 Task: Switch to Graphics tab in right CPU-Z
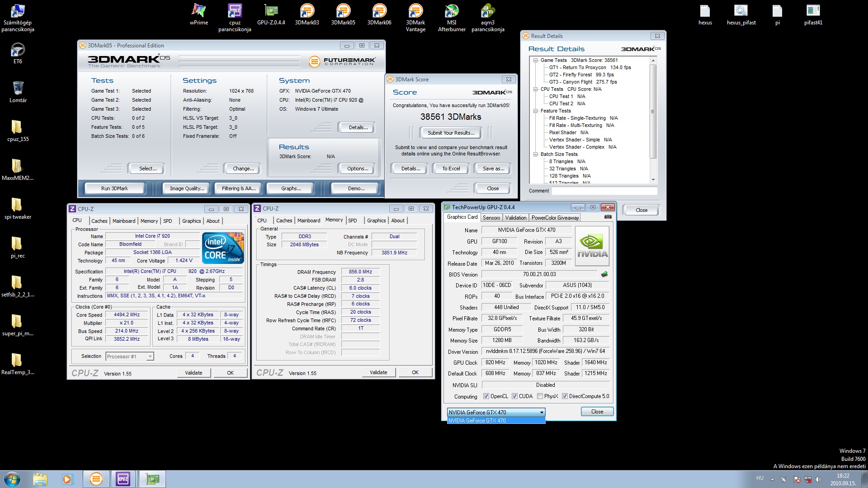(376, 221)
